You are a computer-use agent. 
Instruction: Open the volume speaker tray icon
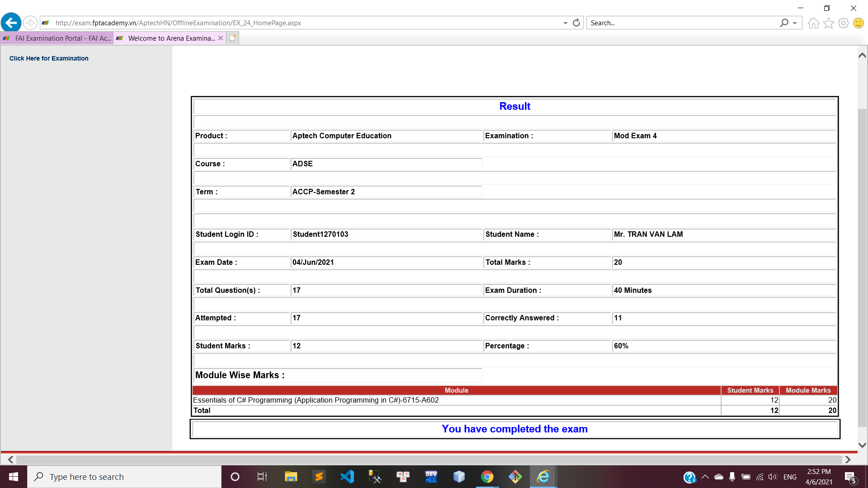[x=773, y=477]
